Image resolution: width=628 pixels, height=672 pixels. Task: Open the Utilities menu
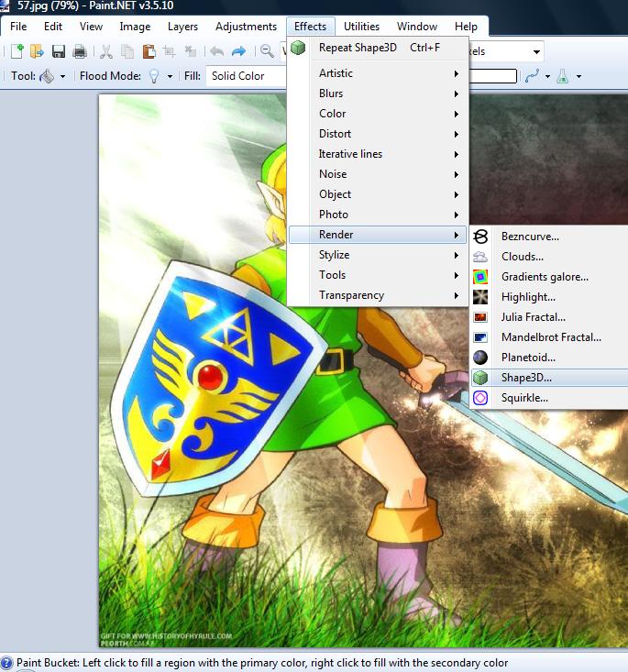click(x=361, y=27)
